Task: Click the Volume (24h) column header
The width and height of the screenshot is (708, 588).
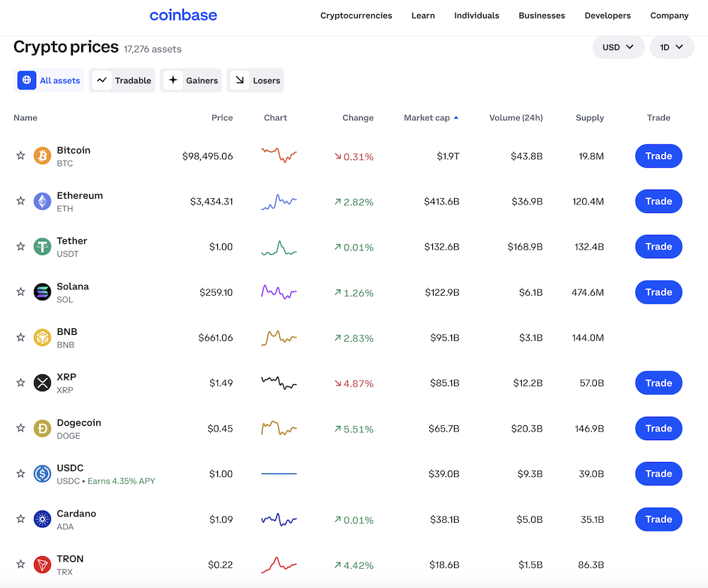Action: pos(516,117)
